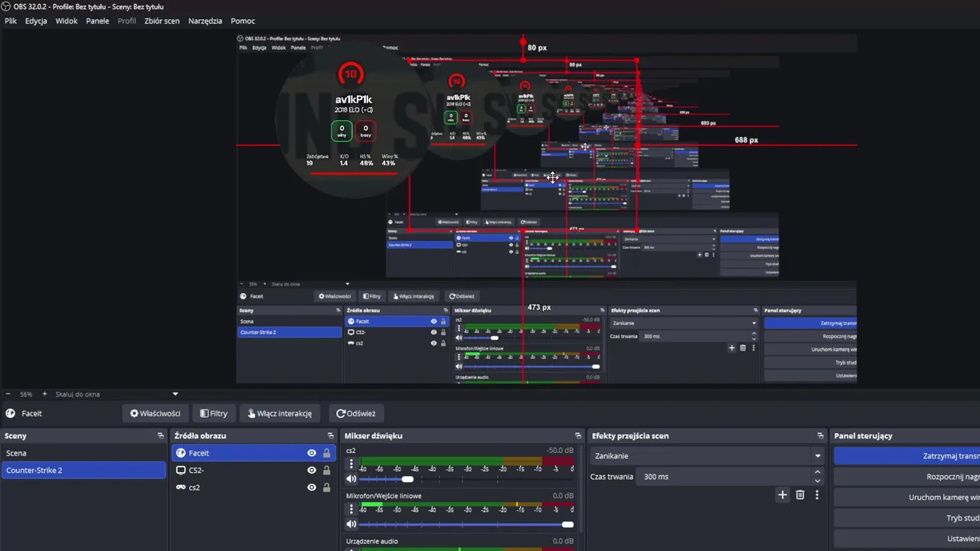Undock the Mikser dźwięku panel via float icon
The height and width of the screenshot is (551, 980).
(x=578, y=435)
